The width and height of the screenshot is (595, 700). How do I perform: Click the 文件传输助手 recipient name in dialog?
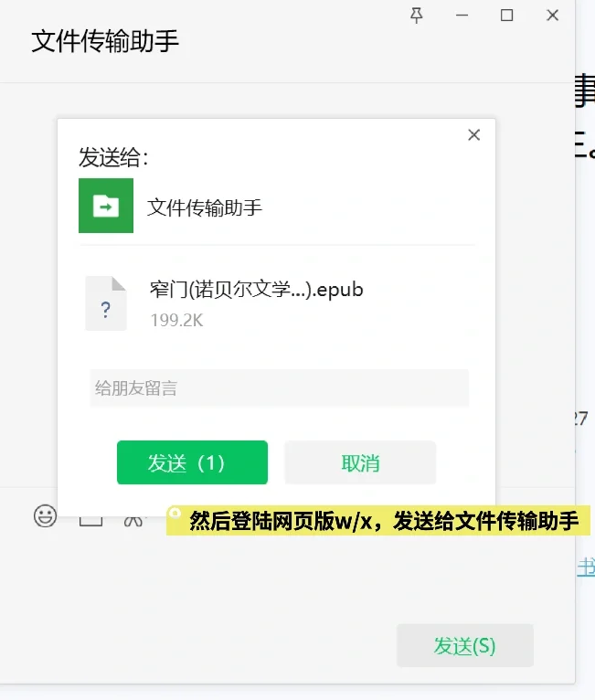pos(205,207)
